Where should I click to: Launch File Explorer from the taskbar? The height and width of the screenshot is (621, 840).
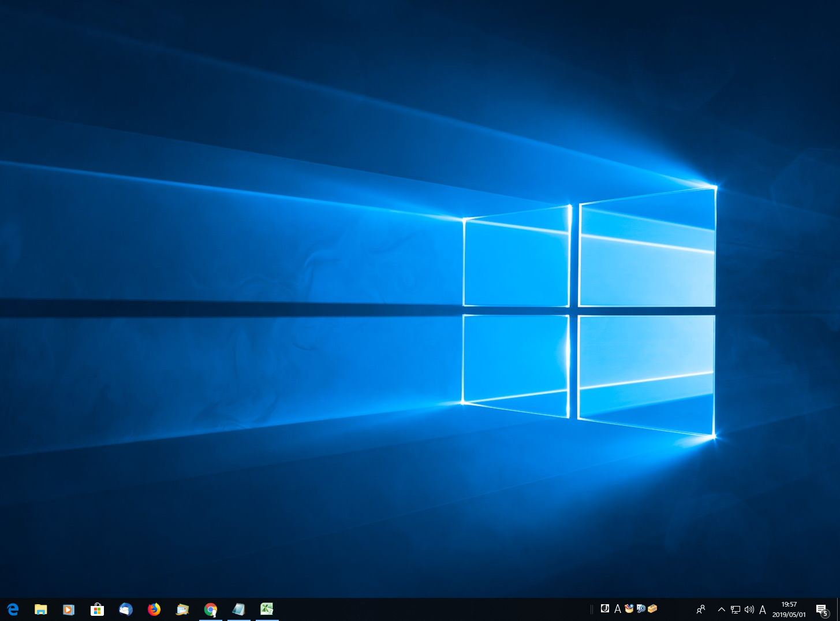pyautogui.click(x=40, y=609)
